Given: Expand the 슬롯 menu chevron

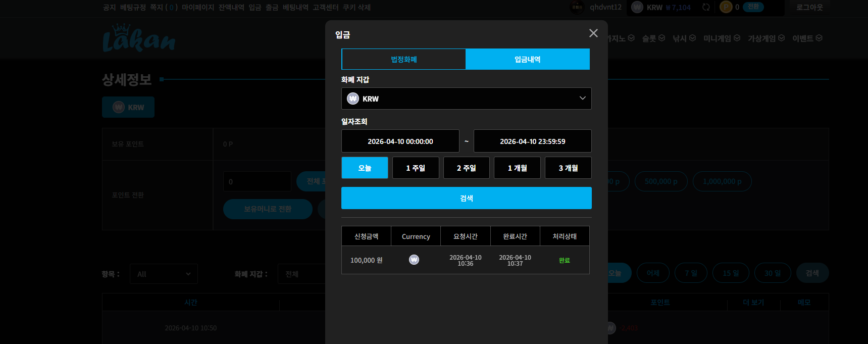Looking at the screenshot, I should [x=661, y=38].
